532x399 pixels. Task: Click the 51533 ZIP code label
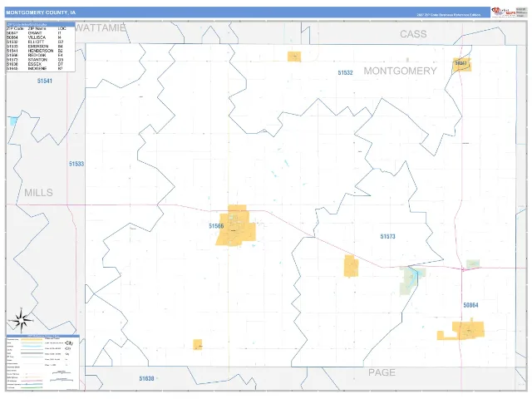point(76,164)
